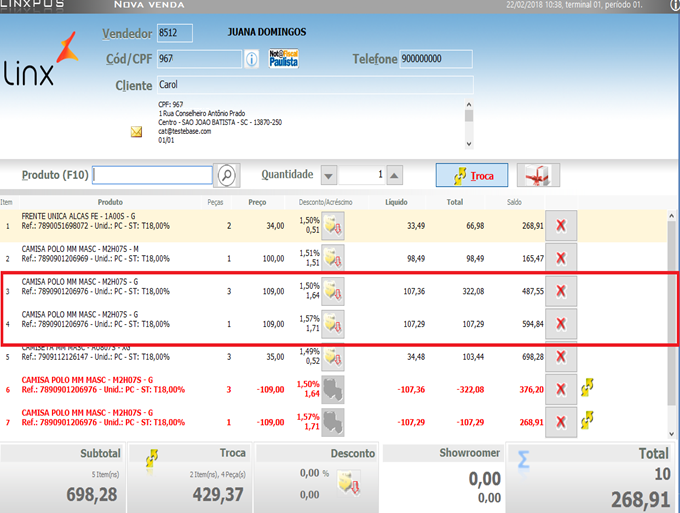Remove item 5 with red X
This screenshot has width=680, height=513.
(561, 357)
